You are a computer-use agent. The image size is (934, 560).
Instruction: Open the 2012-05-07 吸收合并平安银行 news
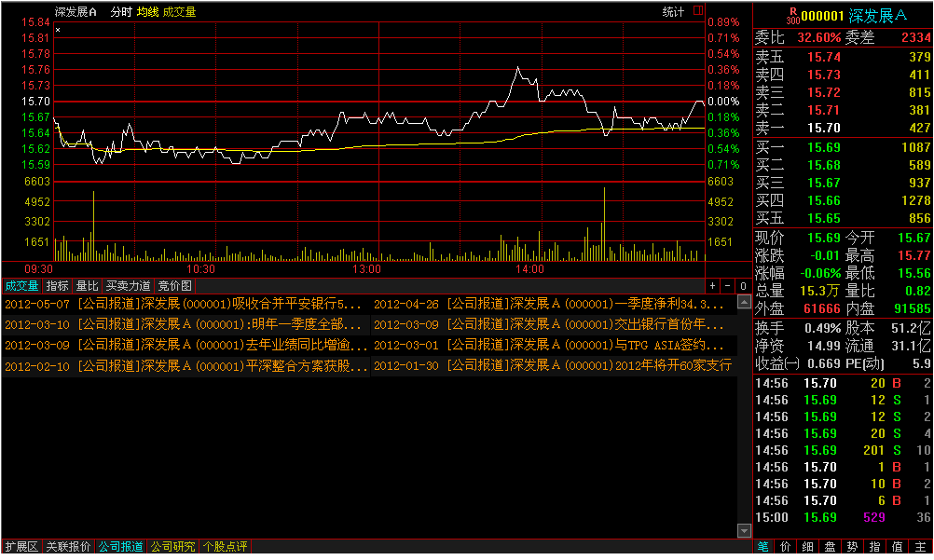[x=183, y=304]
